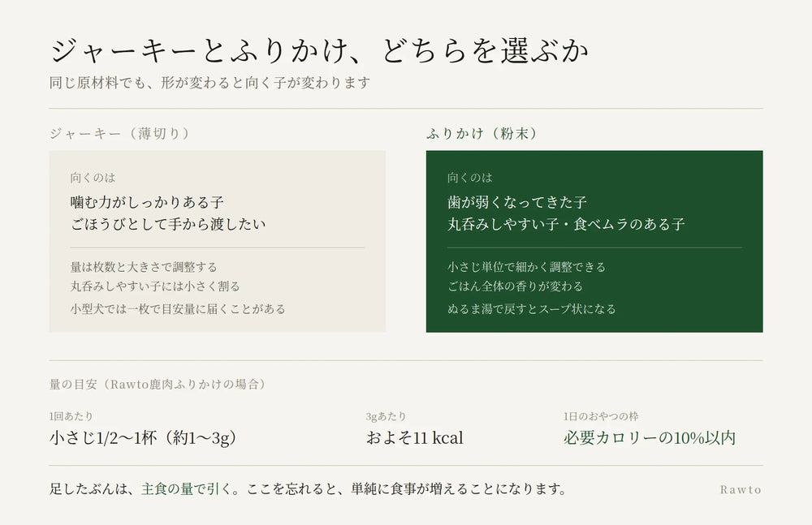The height and width of the screenshot is (525, 812).
Task: Click the Rawto brand mark at bottom
Action: click(741, 490)
